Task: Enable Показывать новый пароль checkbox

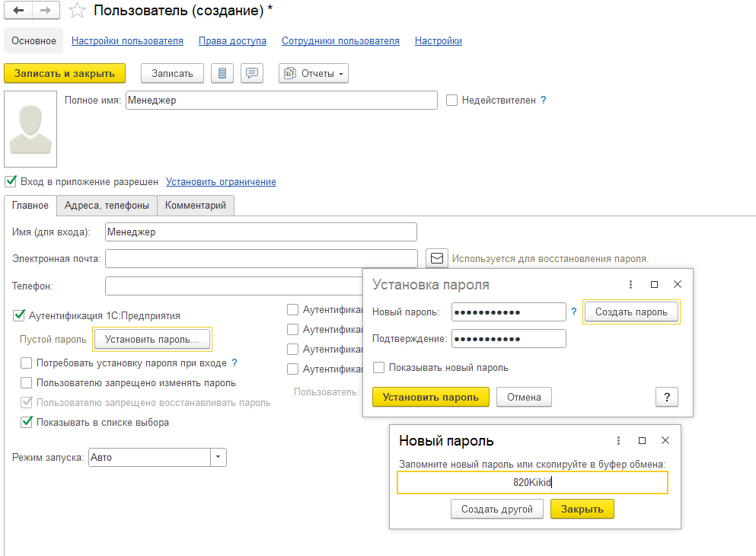Action: click(x=379, y=367)
